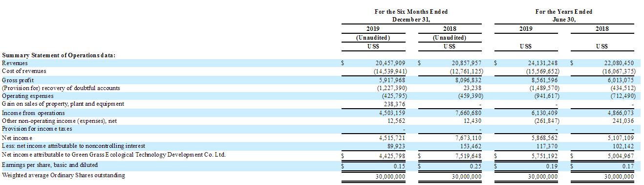
Task: Click the Weighted average Ordinary Shares outstanding label
Action: point(64,175)
